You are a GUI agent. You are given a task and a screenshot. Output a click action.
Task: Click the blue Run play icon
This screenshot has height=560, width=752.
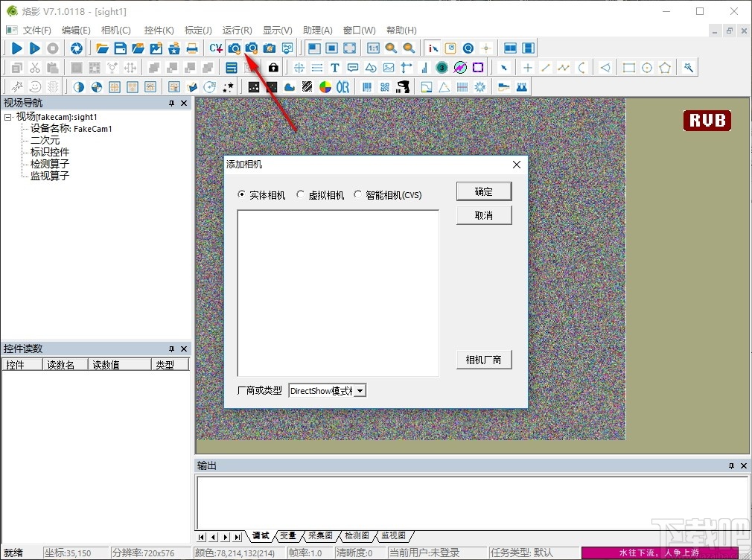(x=17, y=48)
